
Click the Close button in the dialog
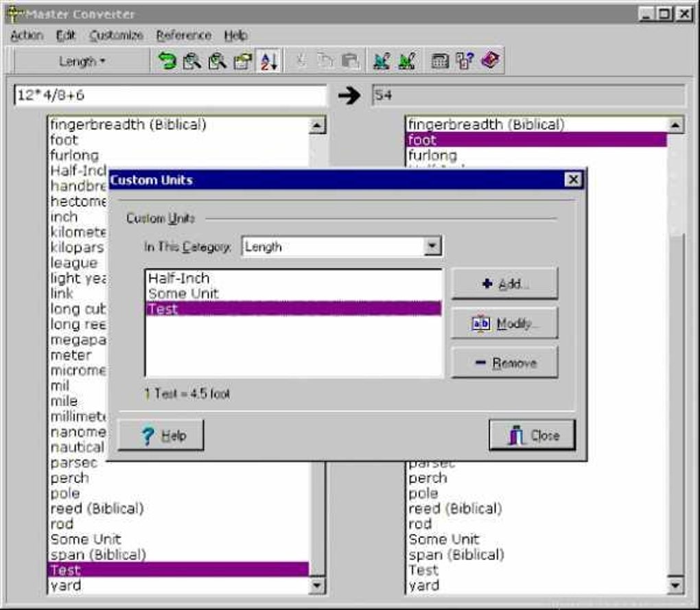point(532,435)
